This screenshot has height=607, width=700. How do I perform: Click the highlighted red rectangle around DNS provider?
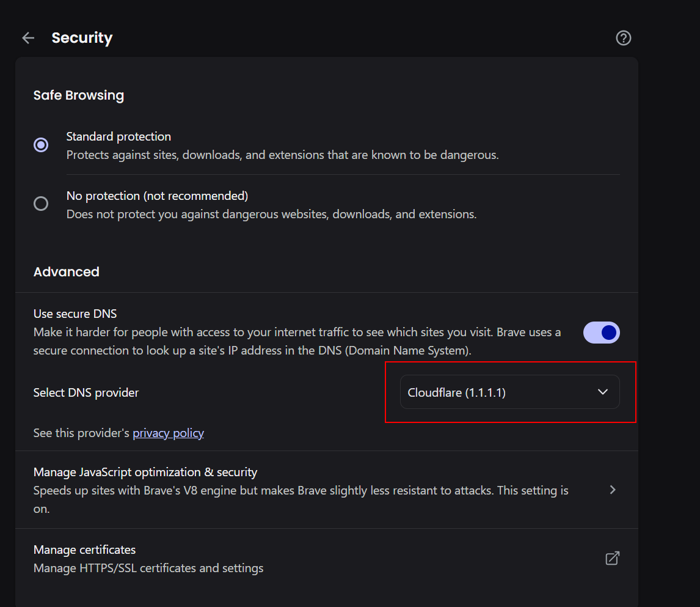pos(510,392)
